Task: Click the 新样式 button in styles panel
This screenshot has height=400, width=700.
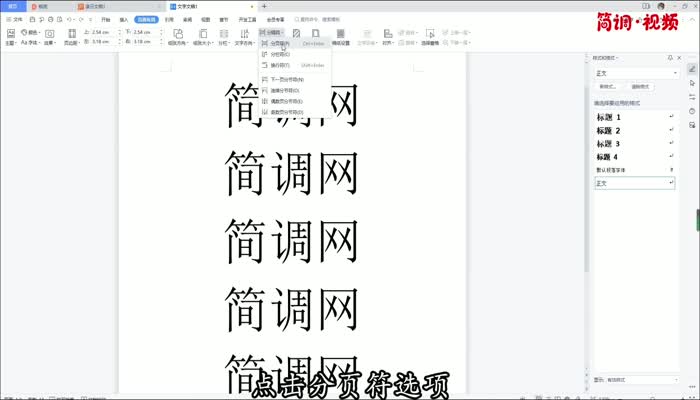Action: [x=608, y=88]
